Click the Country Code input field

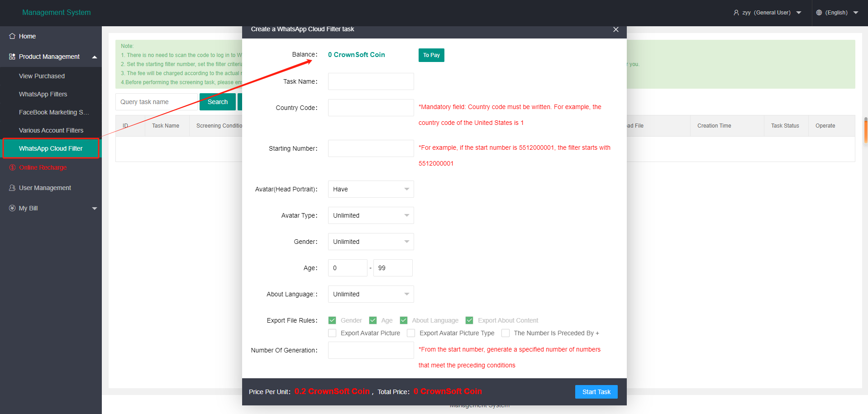pyautogui.click(x=371, y=108)
